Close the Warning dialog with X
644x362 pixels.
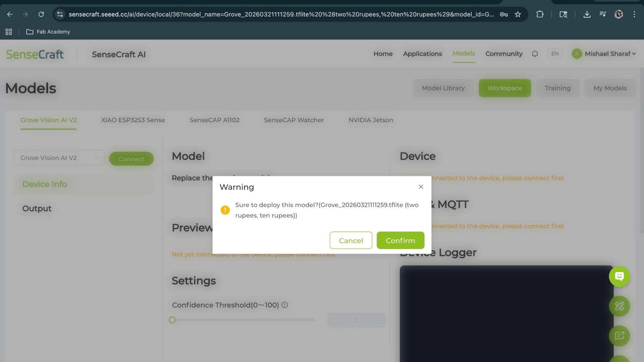421,187
